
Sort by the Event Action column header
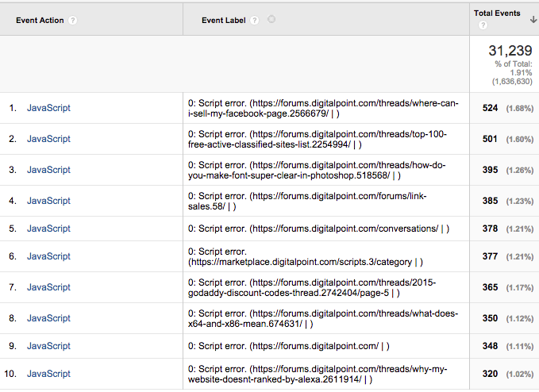tap(40, 21)
